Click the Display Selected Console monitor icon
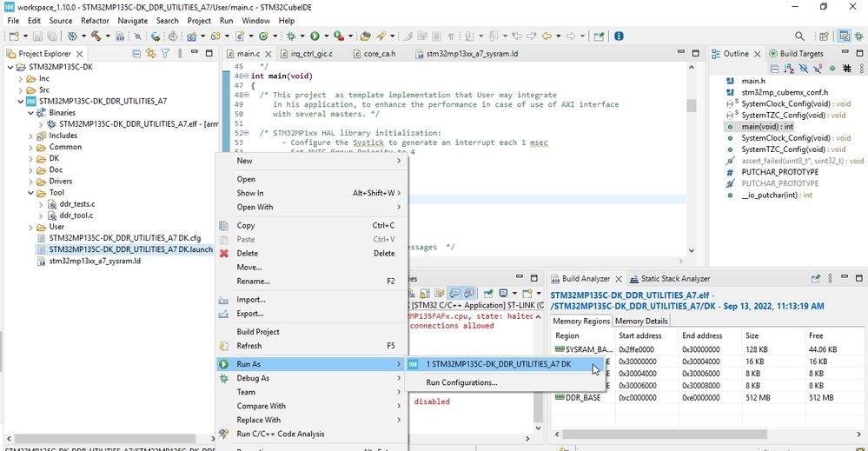This screenshot has width=868, height=451. click(x=503, y=294)
